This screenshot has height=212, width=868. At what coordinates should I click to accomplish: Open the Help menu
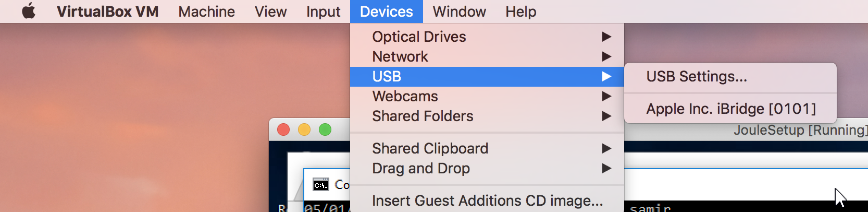click(x=520, y=11)
